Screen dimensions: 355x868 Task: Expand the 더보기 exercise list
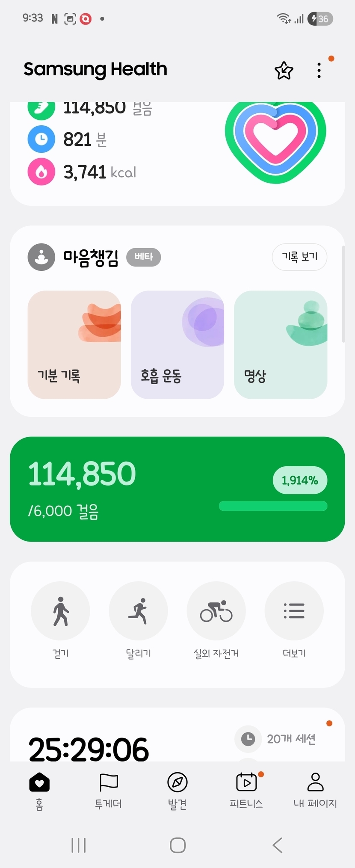294,611
